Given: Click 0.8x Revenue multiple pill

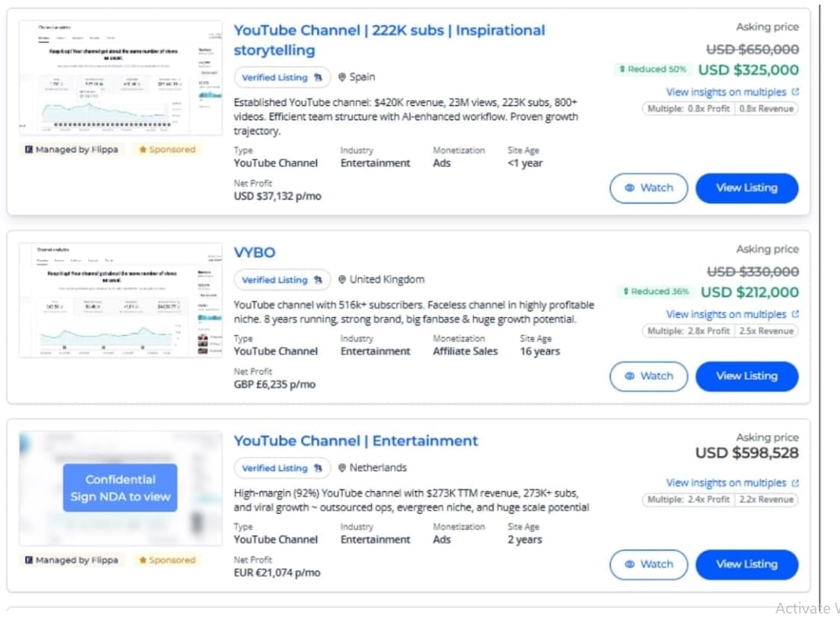Looking at the screenshot, I should [x=767, y=109].
